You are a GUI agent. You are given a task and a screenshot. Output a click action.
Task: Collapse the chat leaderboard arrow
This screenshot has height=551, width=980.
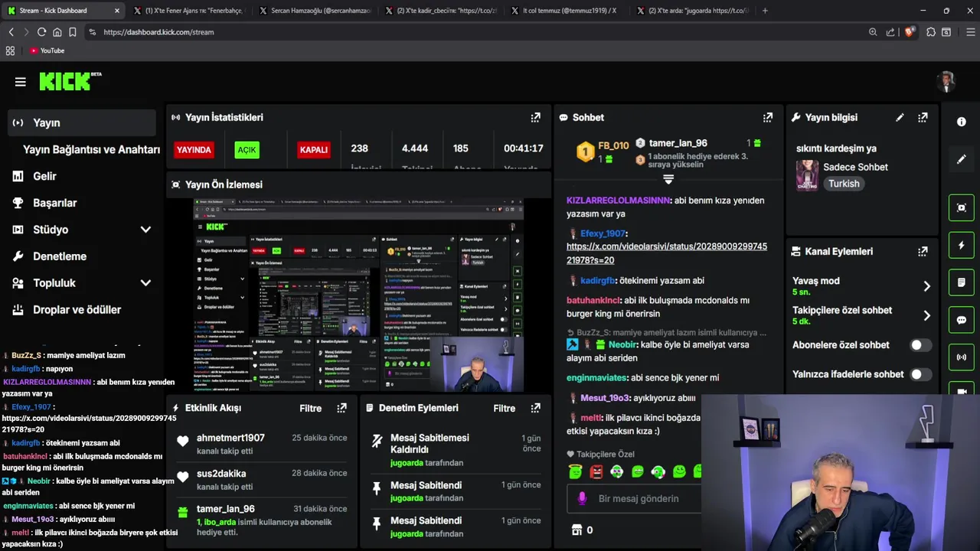(x=668, y=179)
